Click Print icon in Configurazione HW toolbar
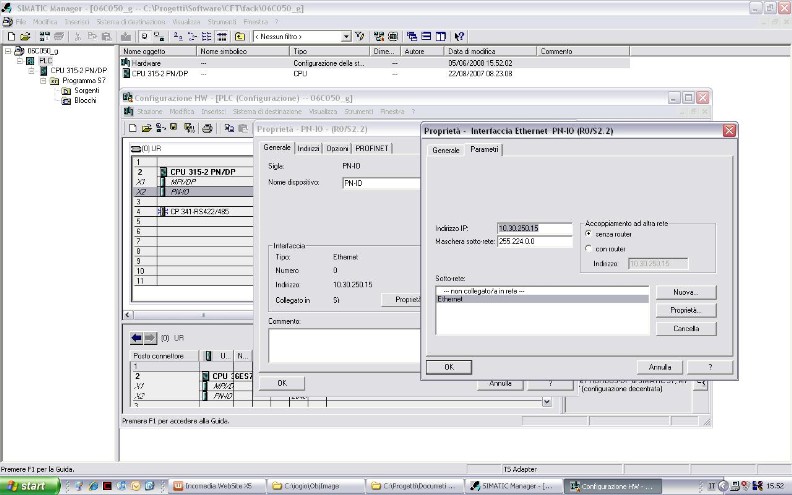 [207, 128]
